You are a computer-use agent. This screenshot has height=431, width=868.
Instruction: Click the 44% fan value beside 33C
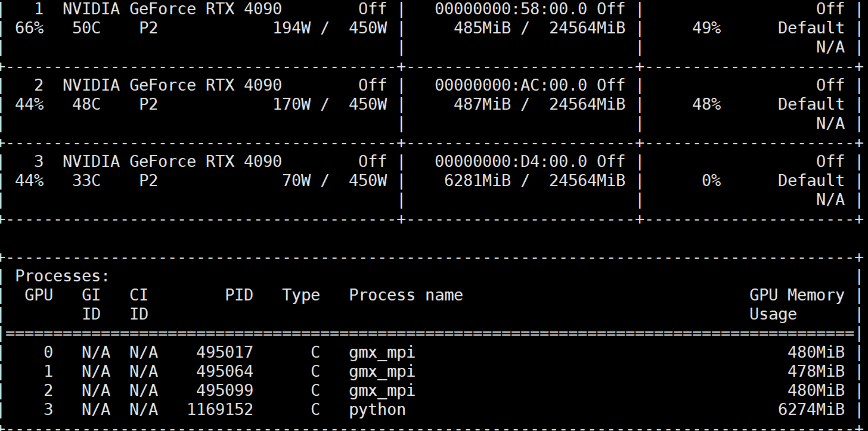(x=29, y=181)
